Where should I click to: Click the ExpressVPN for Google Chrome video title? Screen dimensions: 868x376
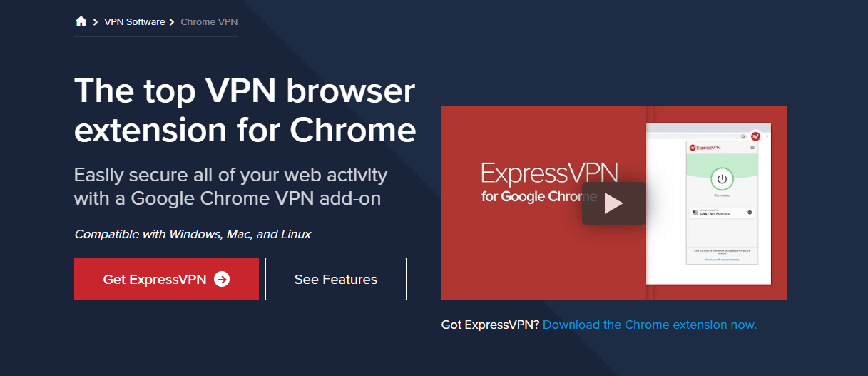tap(549, 183)
